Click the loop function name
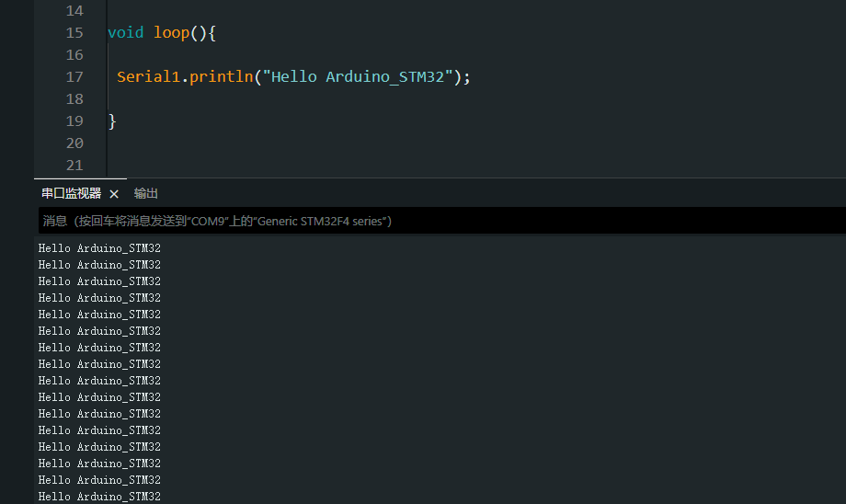Image resolution: width=846 pixels, height=504 pixels. pos(172,33)
